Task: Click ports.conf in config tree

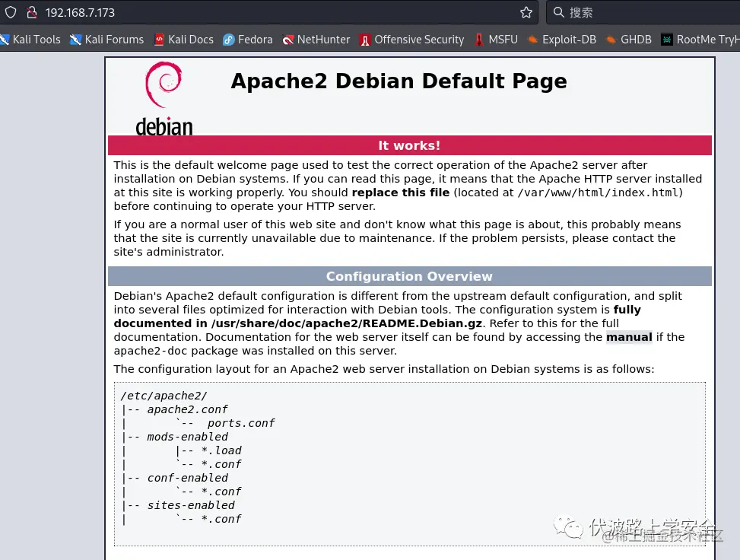Action: 240,423
